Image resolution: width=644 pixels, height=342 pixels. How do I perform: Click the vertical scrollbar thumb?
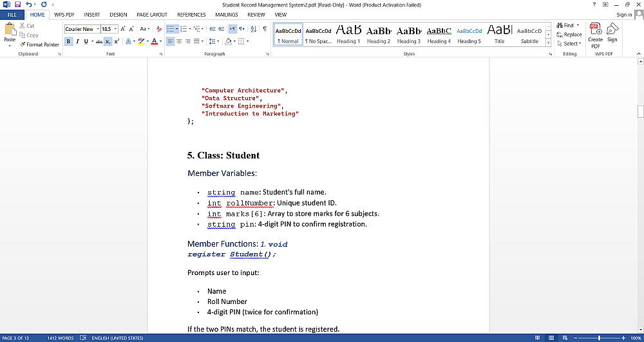pos(640,111)
